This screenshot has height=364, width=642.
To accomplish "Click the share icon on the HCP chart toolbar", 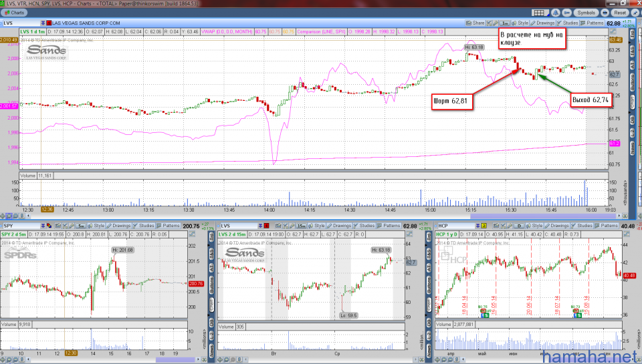I will (x=496, y=226).
